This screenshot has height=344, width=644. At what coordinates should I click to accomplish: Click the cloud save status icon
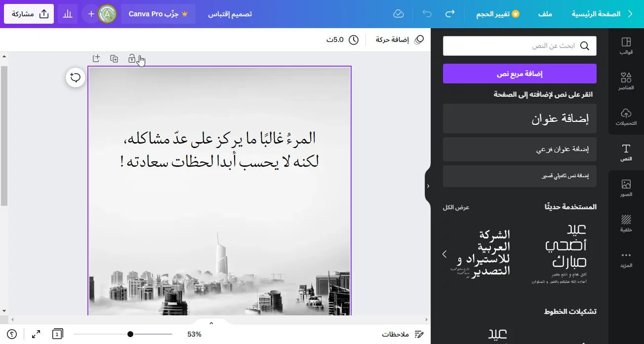coord(399,14)
